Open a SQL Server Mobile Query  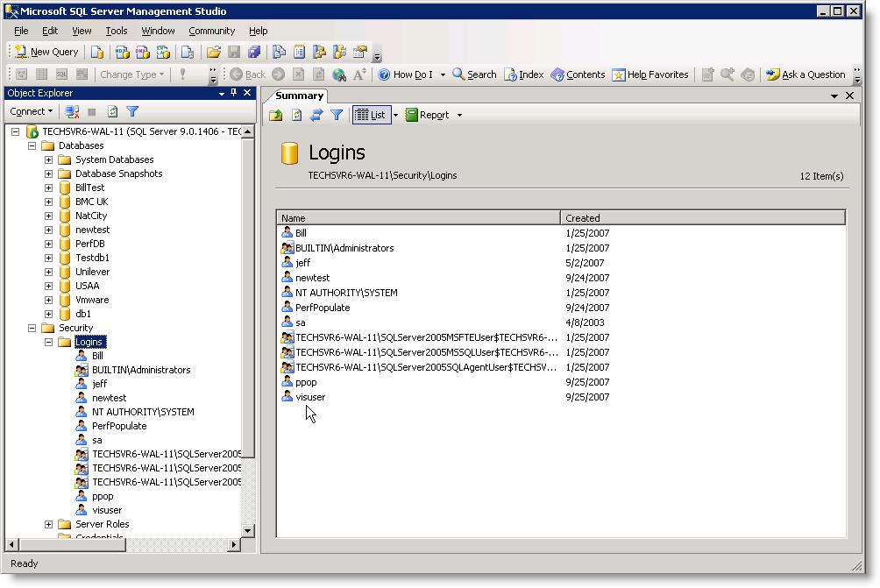pyautogui.click(x=188, y=53)
